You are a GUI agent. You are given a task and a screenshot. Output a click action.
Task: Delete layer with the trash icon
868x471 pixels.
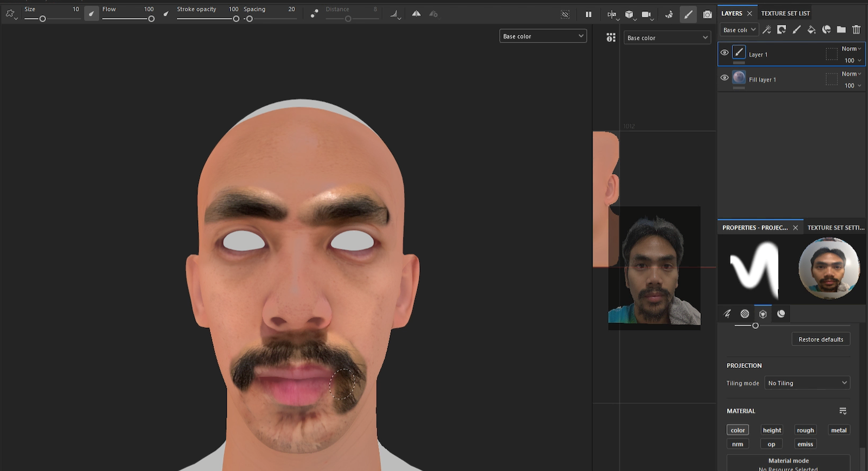(856, 30)
